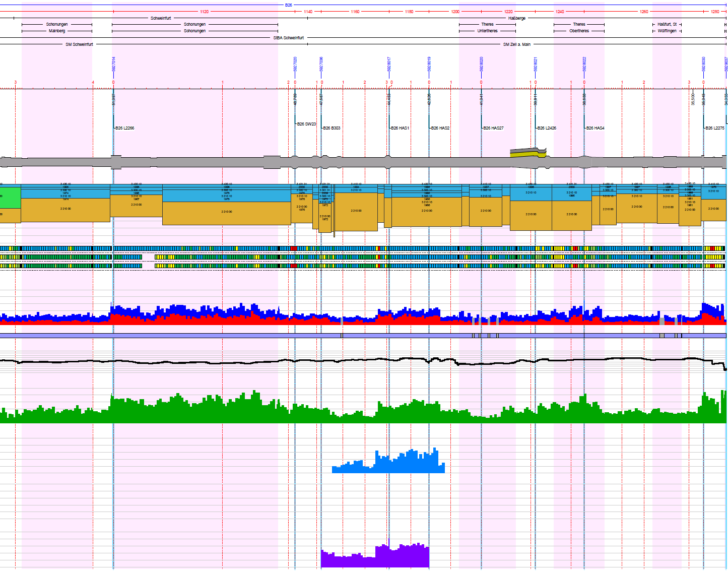Click network node 5928017 marker

tap(389, 65)
